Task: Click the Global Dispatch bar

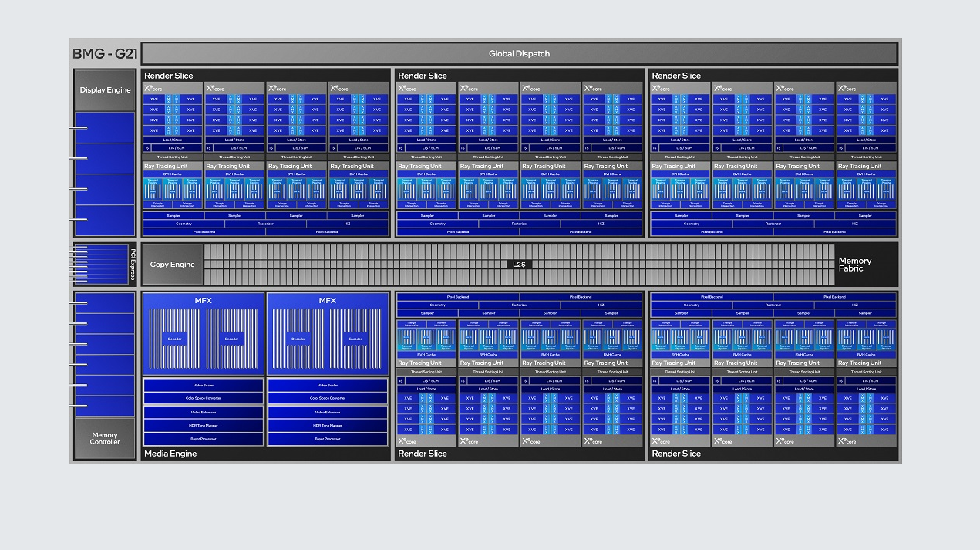Action: click(519, 53)
